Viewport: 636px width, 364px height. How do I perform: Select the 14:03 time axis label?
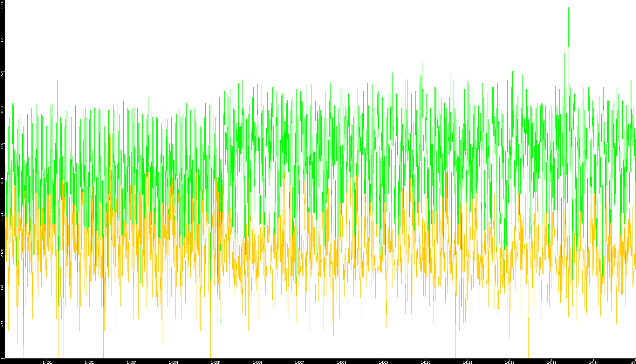coord(131,362)
